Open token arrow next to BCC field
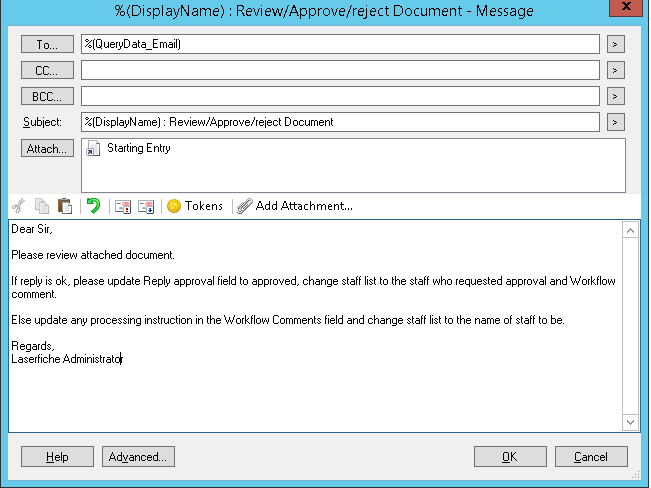 coord(615,96)
